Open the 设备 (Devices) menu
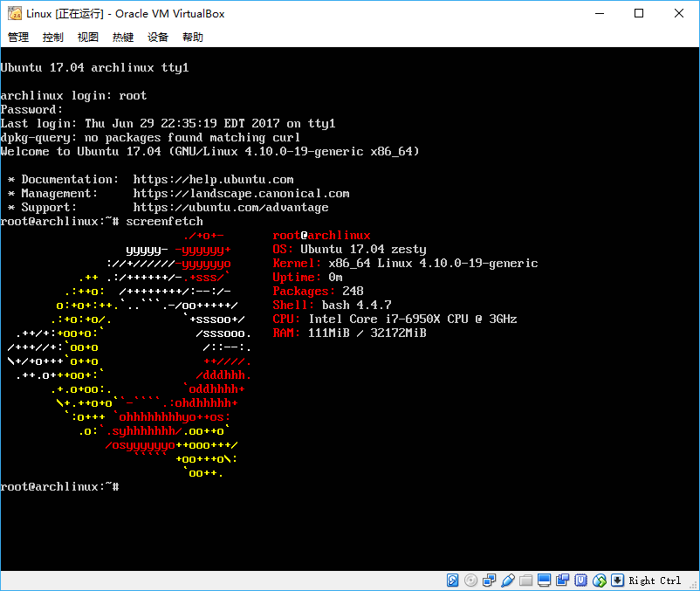This screenshot has width=700, height=591. (x=158, y=37)
